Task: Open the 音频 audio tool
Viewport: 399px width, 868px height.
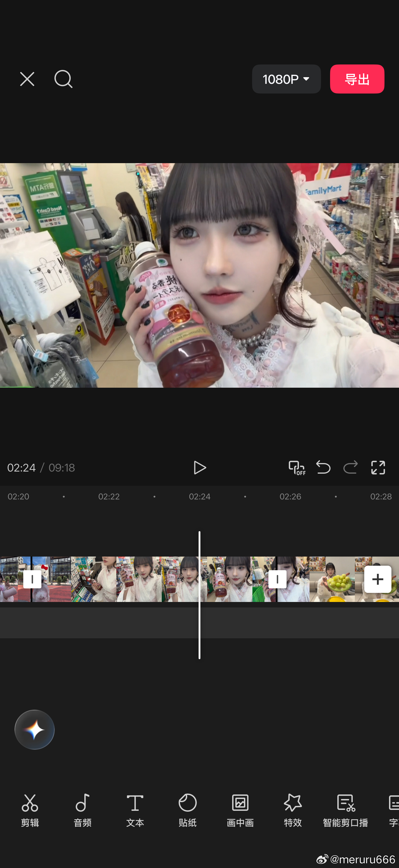Action: point(83,810)
